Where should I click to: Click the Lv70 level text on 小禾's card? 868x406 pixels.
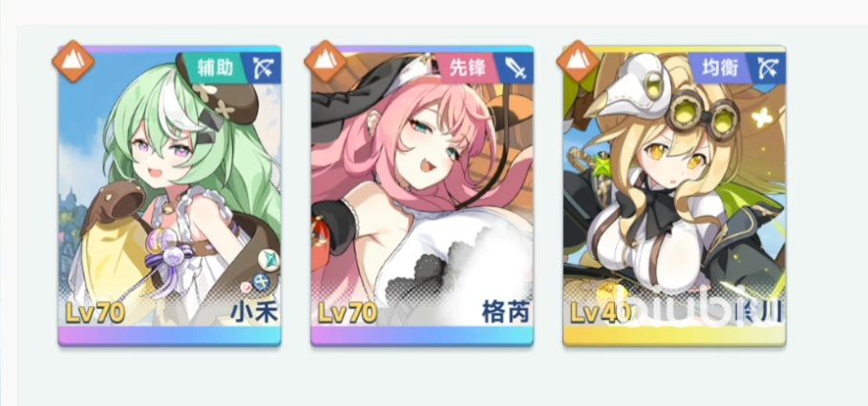(x=95, y=313)
